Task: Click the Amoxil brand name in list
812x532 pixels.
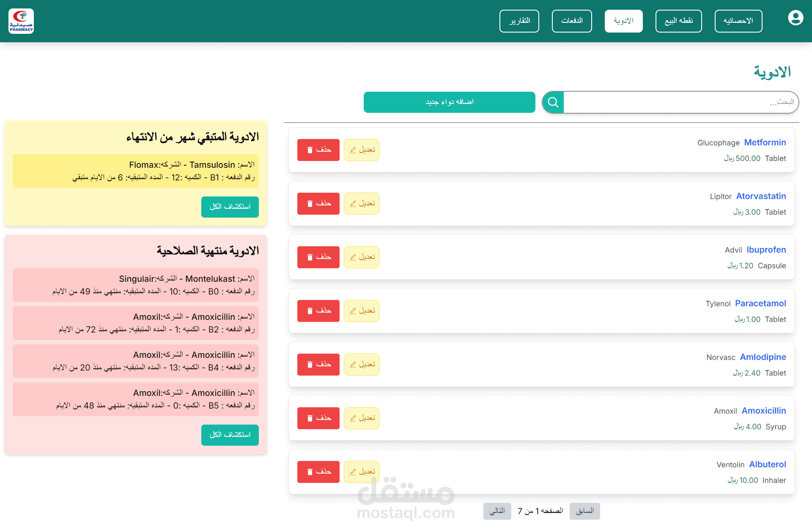Action: coord(725,411)
